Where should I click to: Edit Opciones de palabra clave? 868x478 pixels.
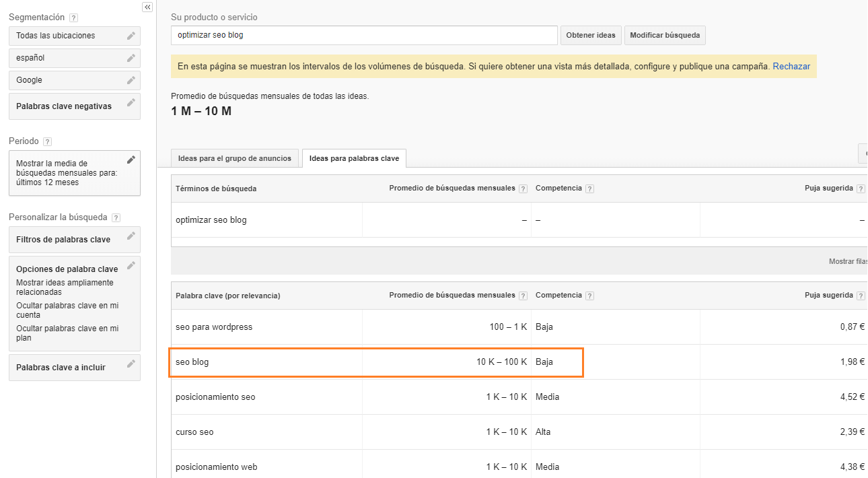tap(131, 265)
